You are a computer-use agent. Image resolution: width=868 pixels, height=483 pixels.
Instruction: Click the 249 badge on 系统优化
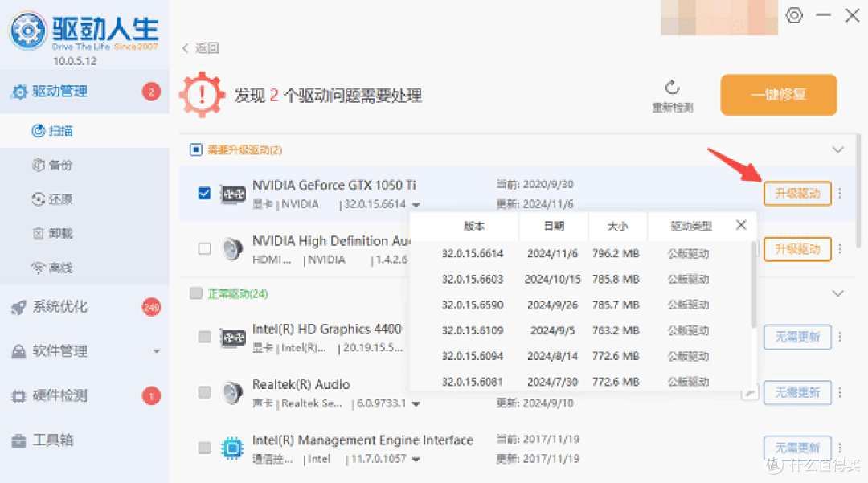tap(151, 307)
